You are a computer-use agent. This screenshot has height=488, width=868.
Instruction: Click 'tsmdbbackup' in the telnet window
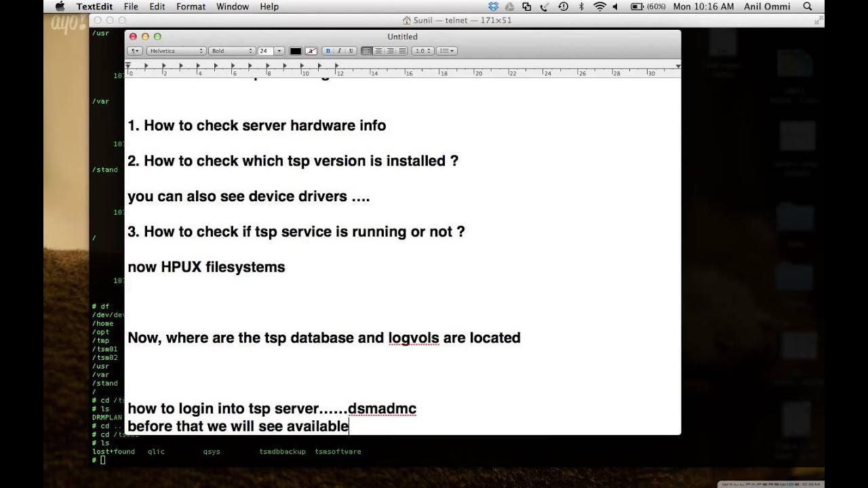point(282,451)
